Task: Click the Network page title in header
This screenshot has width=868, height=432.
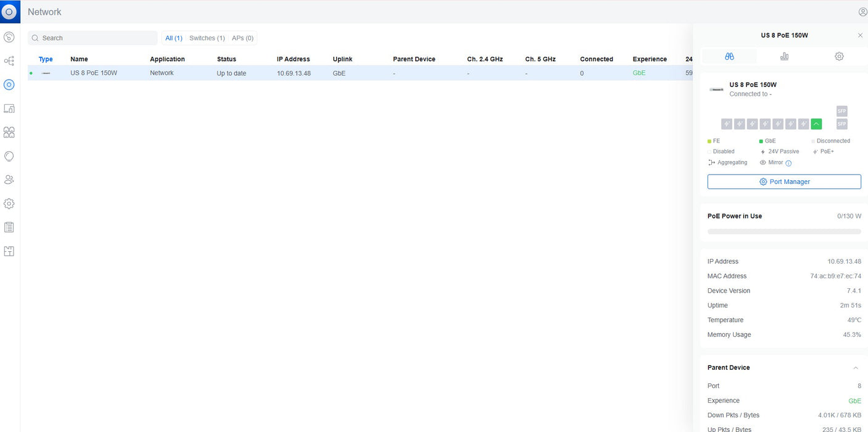Action: tap(44, 12)
